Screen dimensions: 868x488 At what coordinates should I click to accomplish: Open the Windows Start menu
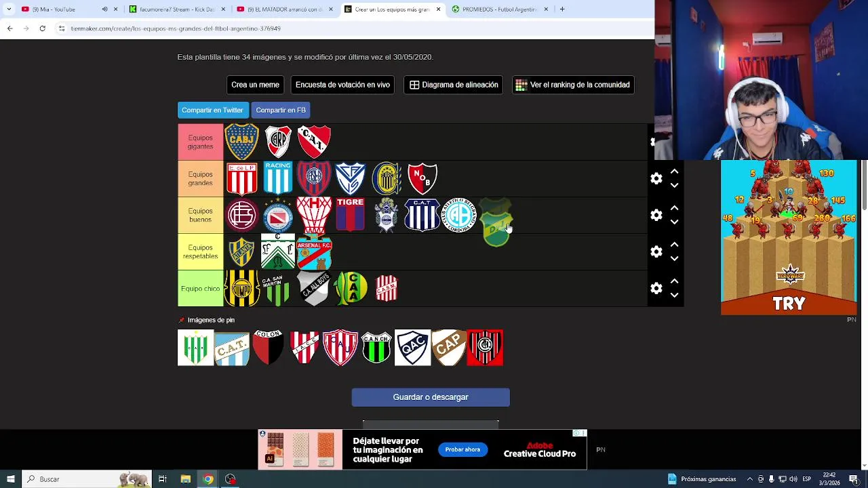pos(10,479)
